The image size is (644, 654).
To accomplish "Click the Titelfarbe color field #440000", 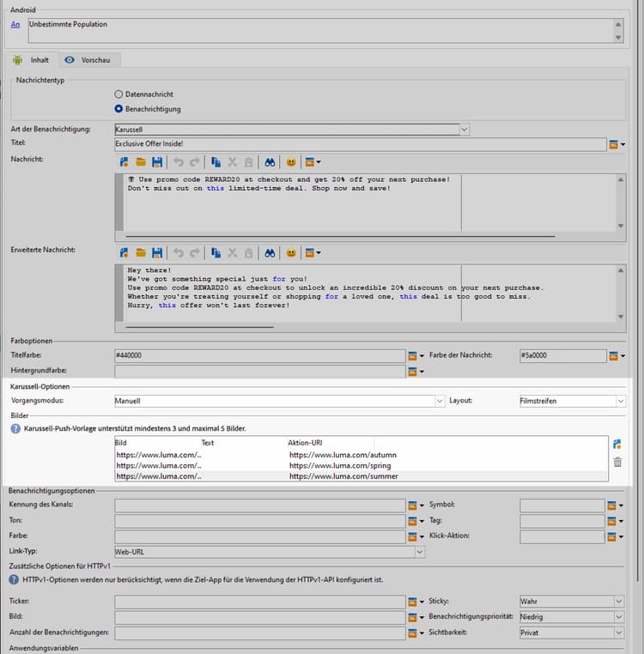I will tap(258, 355).
